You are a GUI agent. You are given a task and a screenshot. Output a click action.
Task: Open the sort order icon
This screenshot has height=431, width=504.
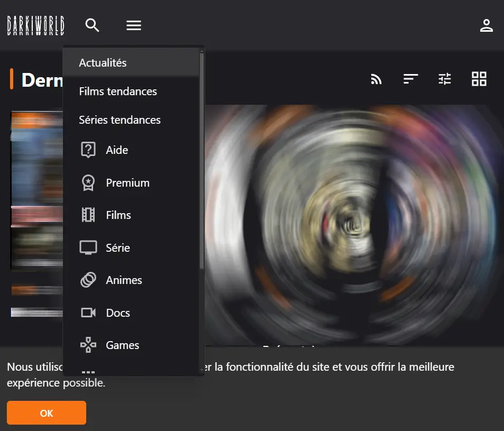pyautogui.click(x=410, y=79)
